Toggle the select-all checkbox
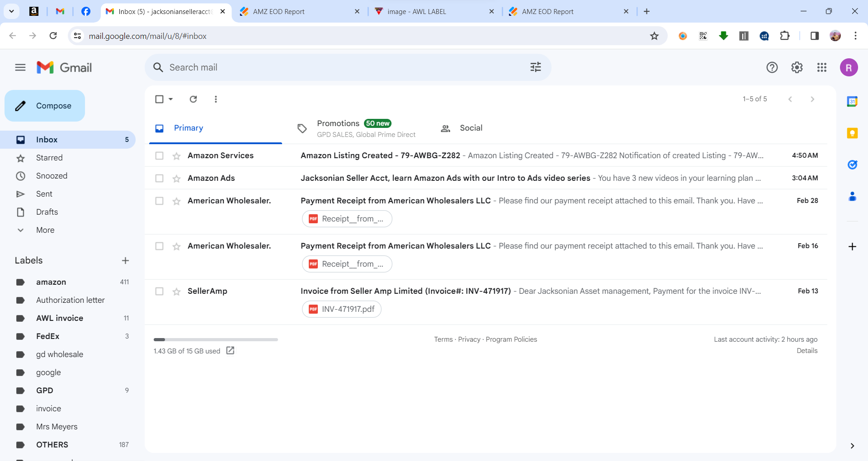 (159, 99)
